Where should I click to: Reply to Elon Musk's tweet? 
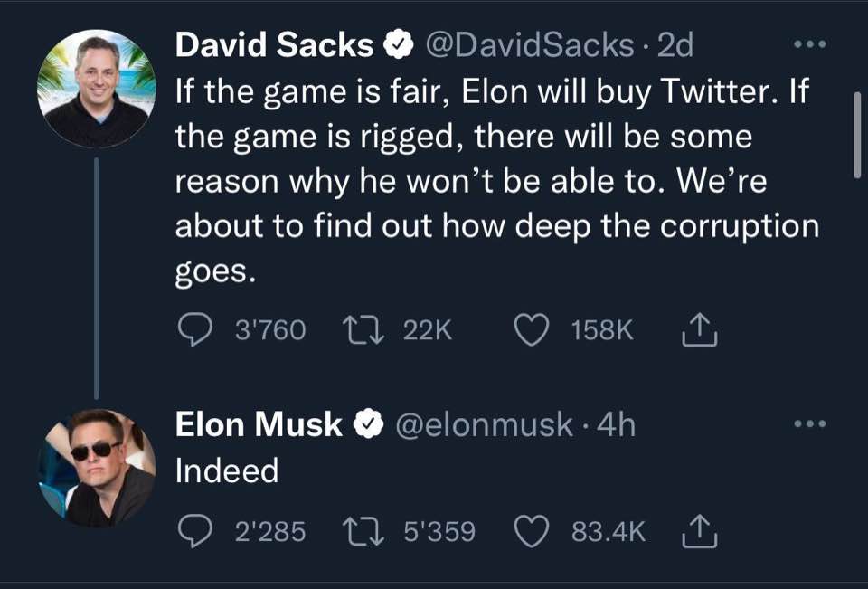[193, 532]
